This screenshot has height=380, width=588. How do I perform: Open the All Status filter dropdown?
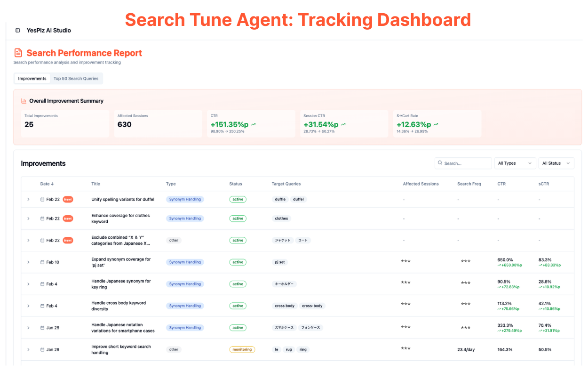tap(556, 163)
